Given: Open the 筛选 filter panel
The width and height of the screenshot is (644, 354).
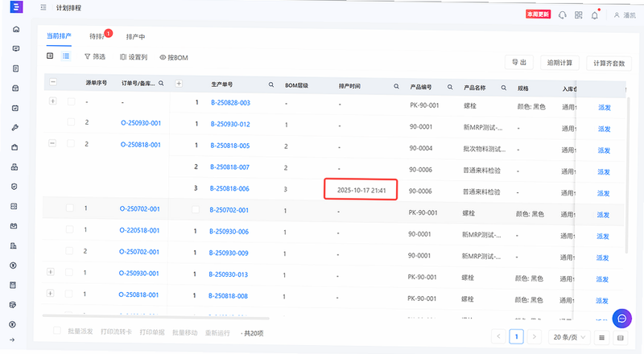Looking at the screenshot, I should click(x=95, y=56).
